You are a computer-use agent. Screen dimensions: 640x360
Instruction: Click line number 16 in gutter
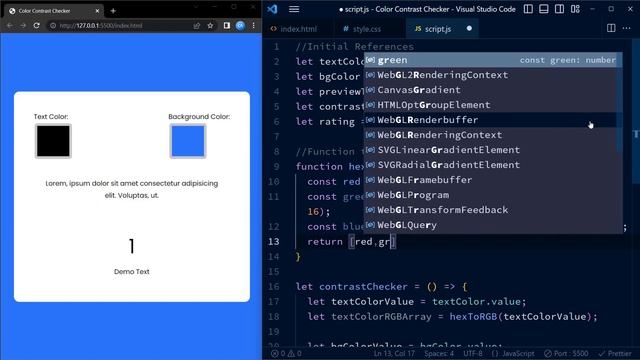273,287
